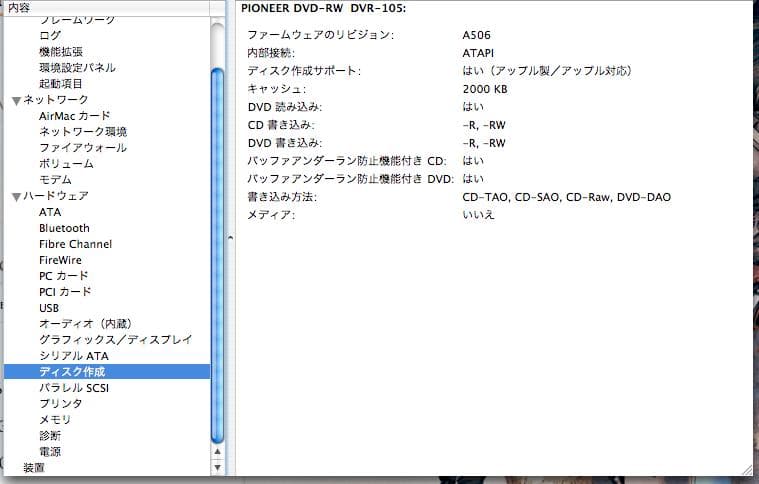Select 機能拡張 in the sidebar
The height and width of the screenshot is (484, 759).
(x=61, y=51)
